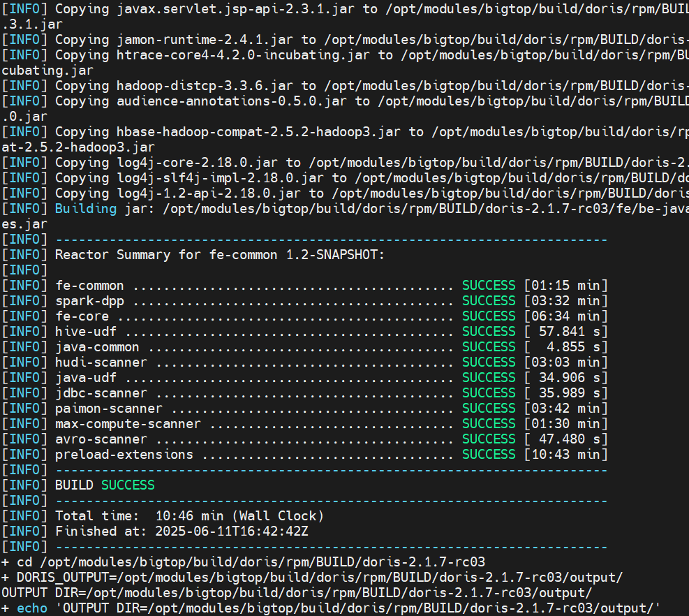This screenshot has height=616, width=689.
Task: Select the 'avro-scanner' module name
Action: [x=101, y=440]
